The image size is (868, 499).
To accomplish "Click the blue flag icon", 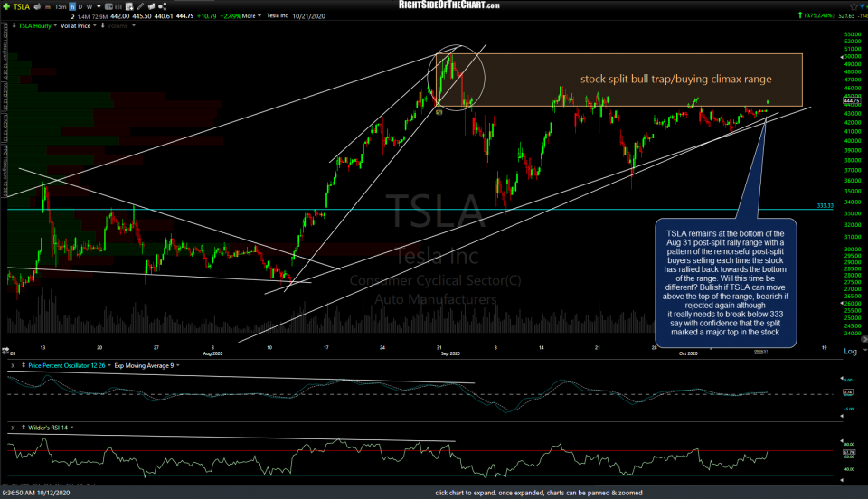I will coord(862,6).
